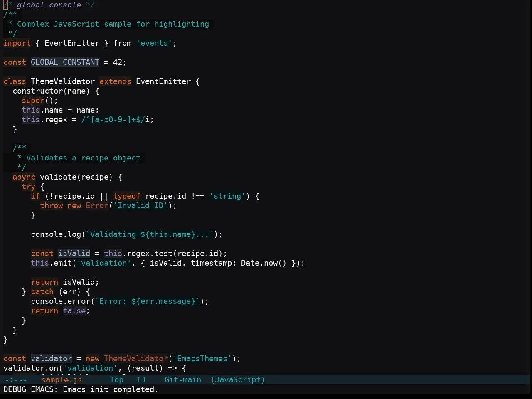The width and height of the screenshot is (532, 399).
Task: Click 'Invalid ID' string
Action: (140, 206)
